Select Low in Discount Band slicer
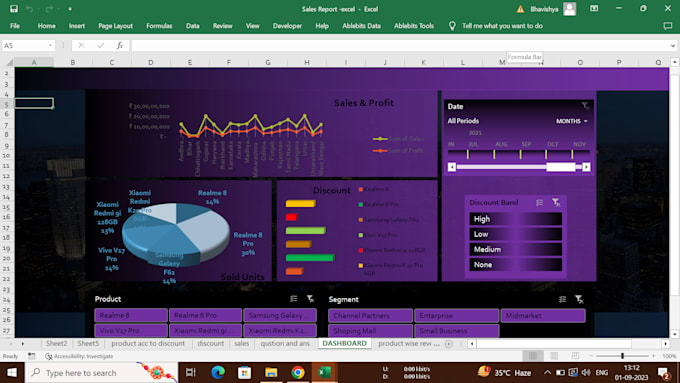680x383 pixels. pyautogui.click(x=515, y=234)
